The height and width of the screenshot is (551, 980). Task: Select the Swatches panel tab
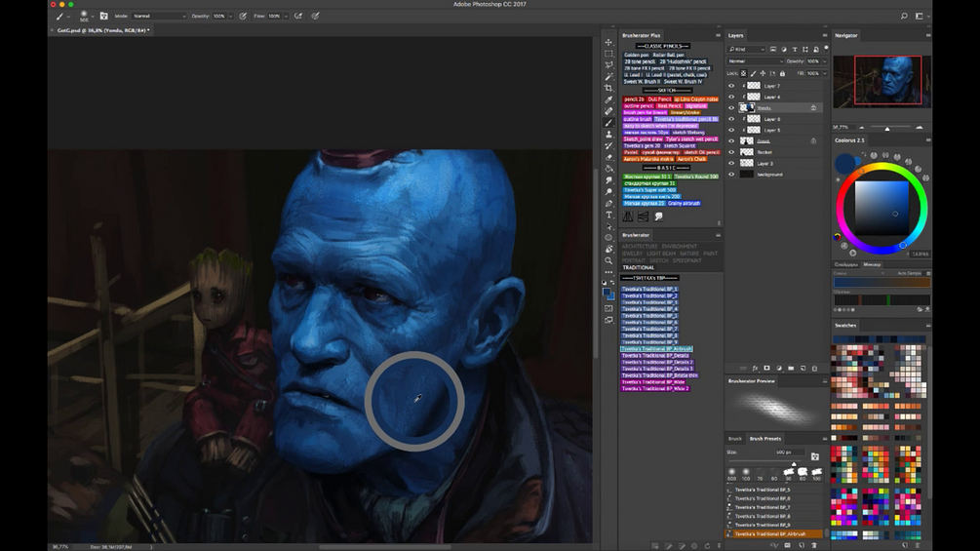point(845,326)
